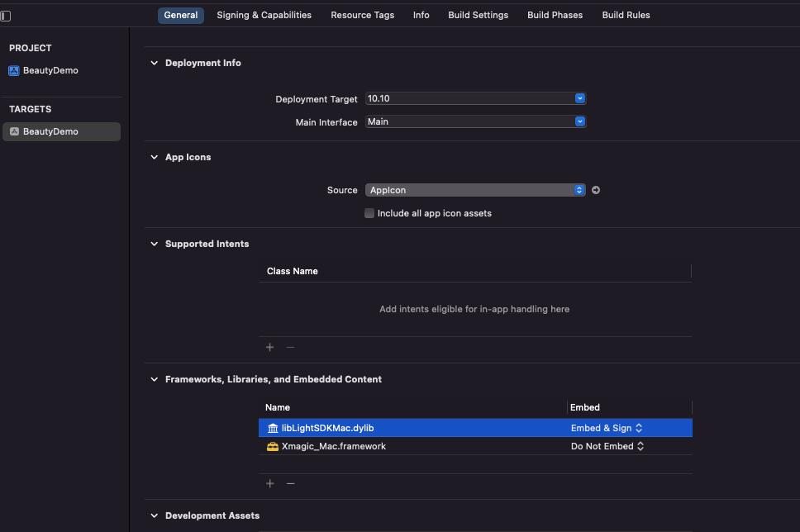Click the BeautyDemo project icon
The image size is (800, 532).
pyautogui.click(x=14, y=71)
